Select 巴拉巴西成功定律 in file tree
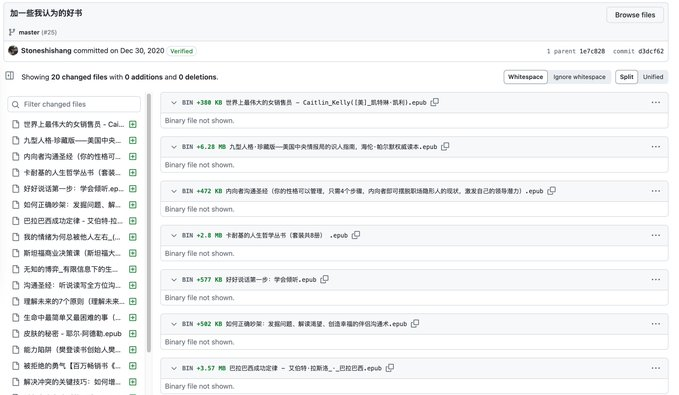The width and height of the screenshot is (679, 395). coord(74,221)
